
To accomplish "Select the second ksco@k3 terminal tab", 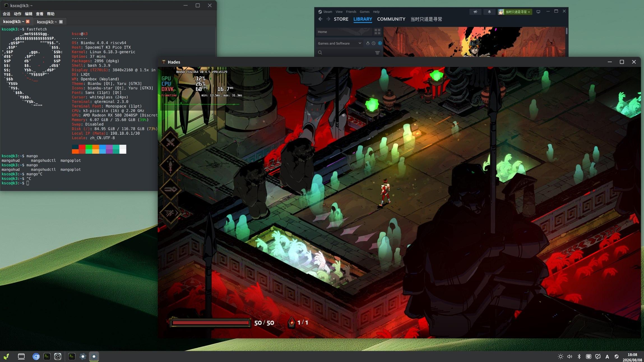I will click(x=50, y=22).
